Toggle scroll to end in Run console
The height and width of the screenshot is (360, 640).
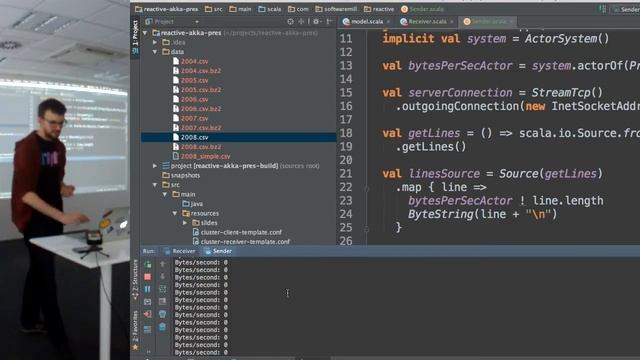pyautogui.click(x=162, y=302)
